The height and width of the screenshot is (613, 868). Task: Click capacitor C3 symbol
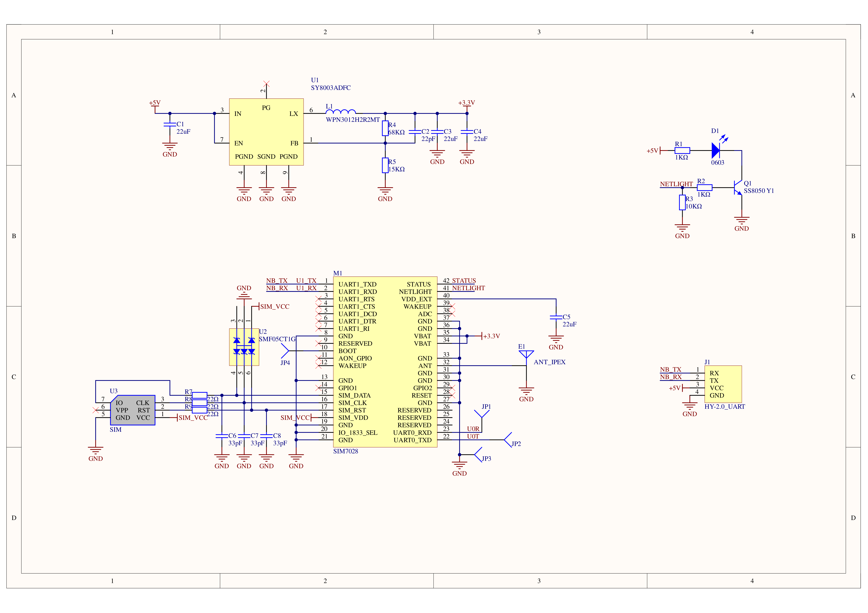pos(437,132)
